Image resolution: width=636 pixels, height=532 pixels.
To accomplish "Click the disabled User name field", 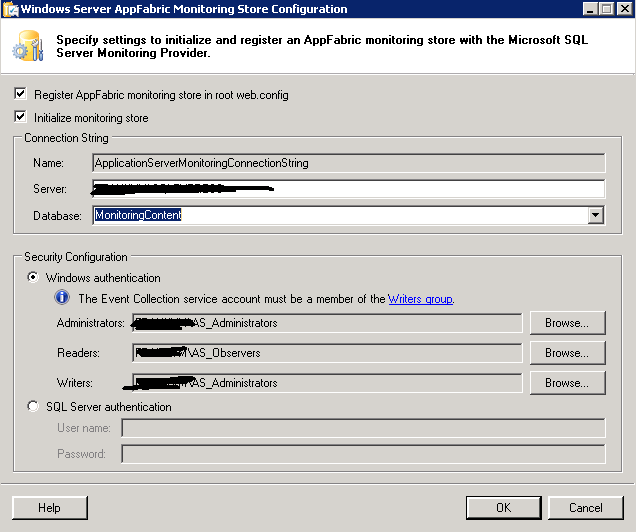I will click(x=363, y=428).
